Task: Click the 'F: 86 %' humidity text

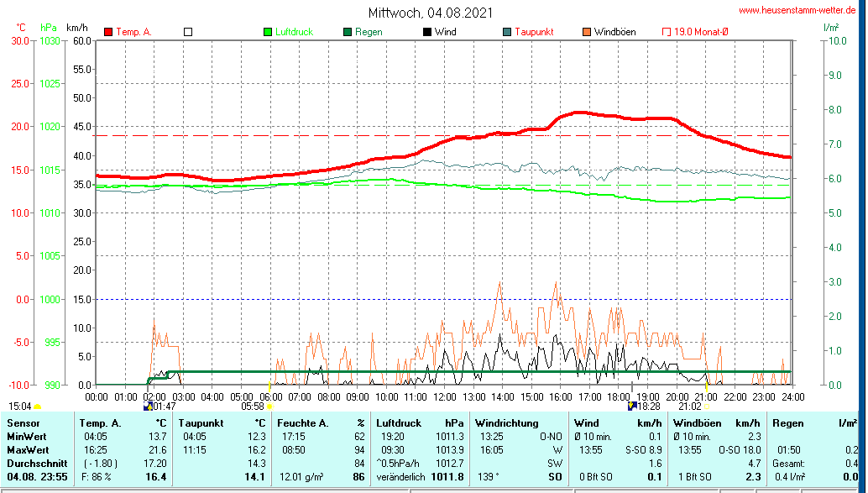Action: pyautogui.click(x=97, y=476)
